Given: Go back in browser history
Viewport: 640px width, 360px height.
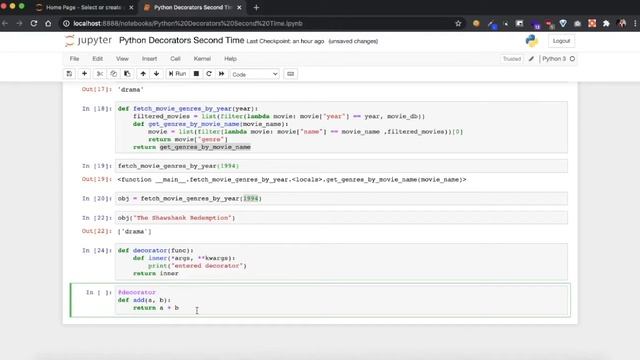Looking at the screenshot, I should 5,23.
